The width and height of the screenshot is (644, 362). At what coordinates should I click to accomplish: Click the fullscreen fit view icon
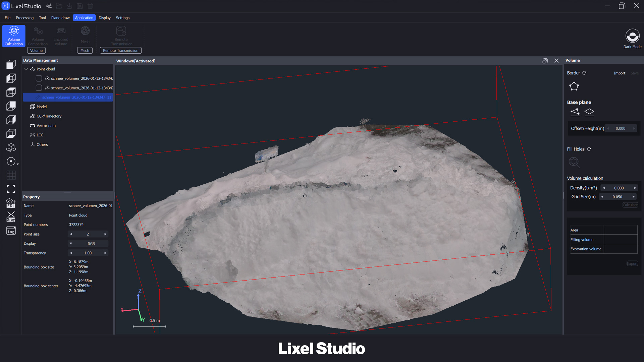[x=11, y=189]
